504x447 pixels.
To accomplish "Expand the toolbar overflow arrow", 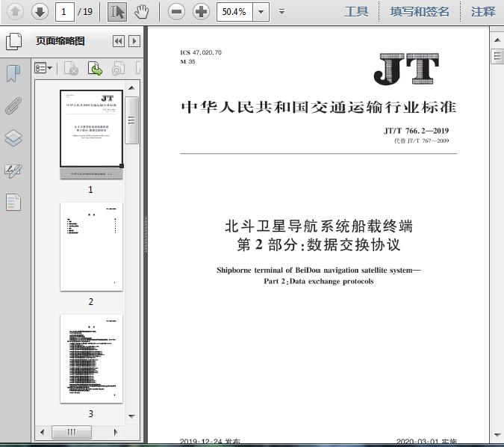I will point(282,12).
